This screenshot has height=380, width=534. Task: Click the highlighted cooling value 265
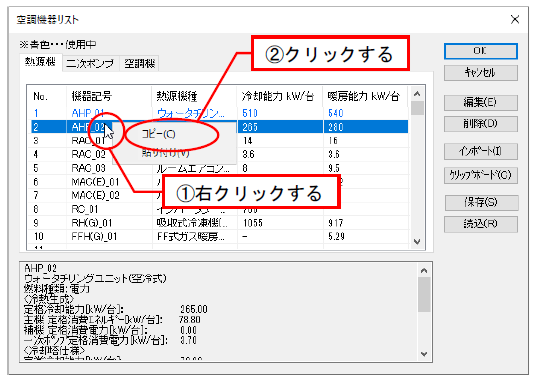[x=250, y=127]
